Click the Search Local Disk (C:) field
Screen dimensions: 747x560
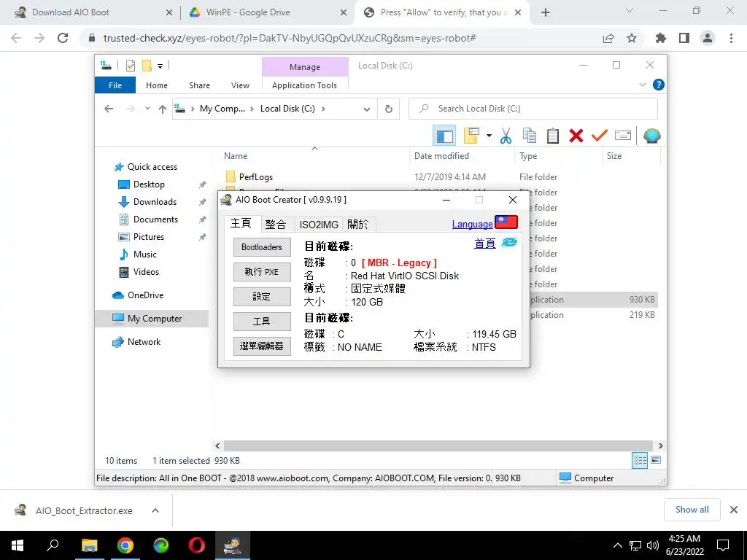[x=533, y=109]
